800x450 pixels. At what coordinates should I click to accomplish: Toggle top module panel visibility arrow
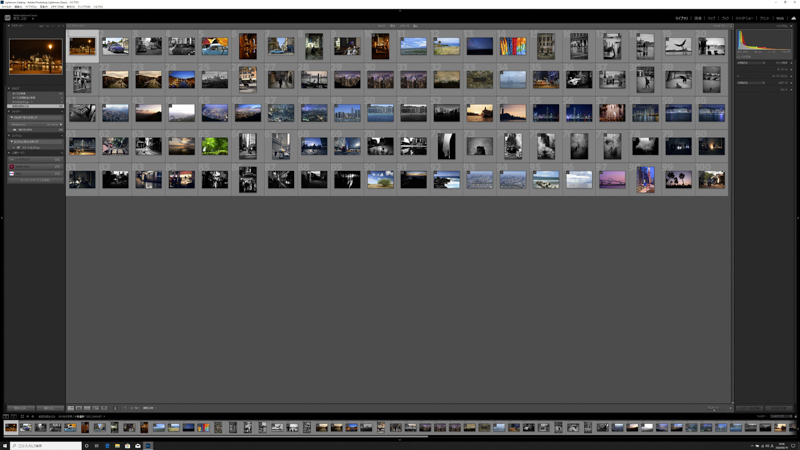pos(400,11)
